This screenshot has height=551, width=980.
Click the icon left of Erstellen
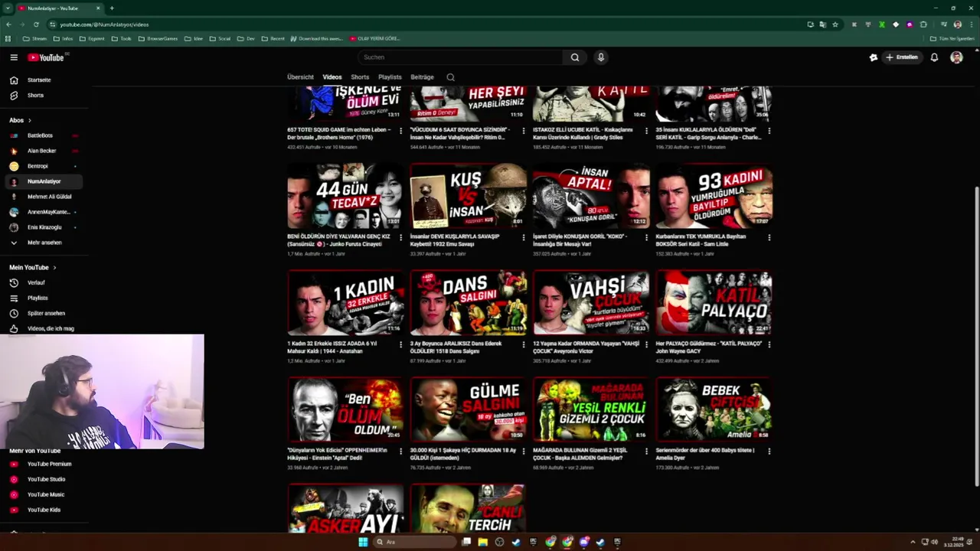[x=874, y=57]
